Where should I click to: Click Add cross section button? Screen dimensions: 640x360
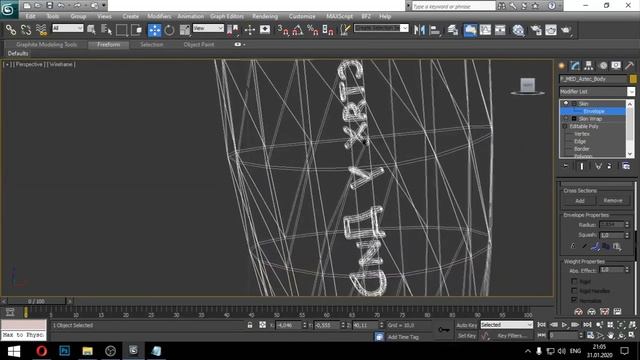[x=580, y=200]
